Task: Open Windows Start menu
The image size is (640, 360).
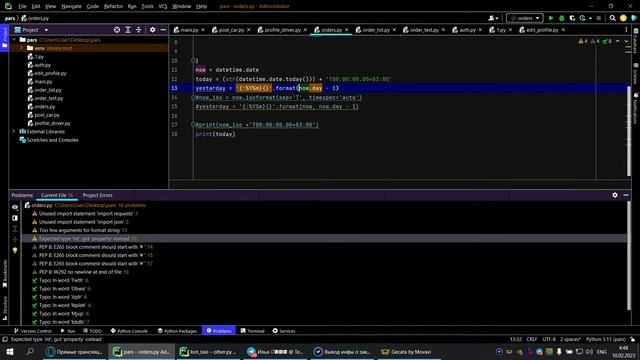Action: [x=10, y=351]
